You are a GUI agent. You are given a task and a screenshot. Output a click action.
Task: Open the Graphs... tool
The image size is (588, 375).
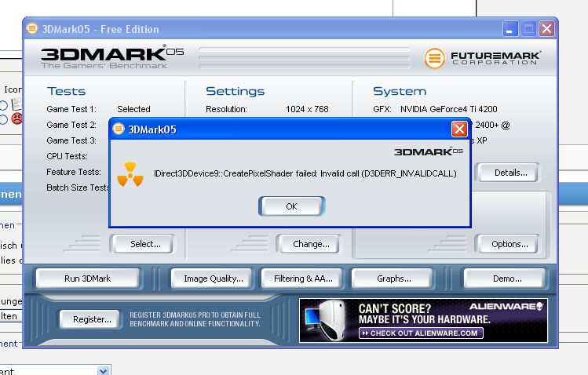point(393,279)
